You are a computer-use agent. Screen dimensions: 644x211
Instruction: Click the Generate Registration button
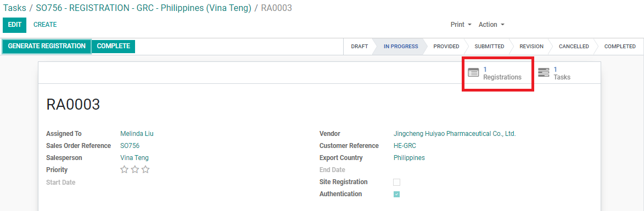(47, 46)
